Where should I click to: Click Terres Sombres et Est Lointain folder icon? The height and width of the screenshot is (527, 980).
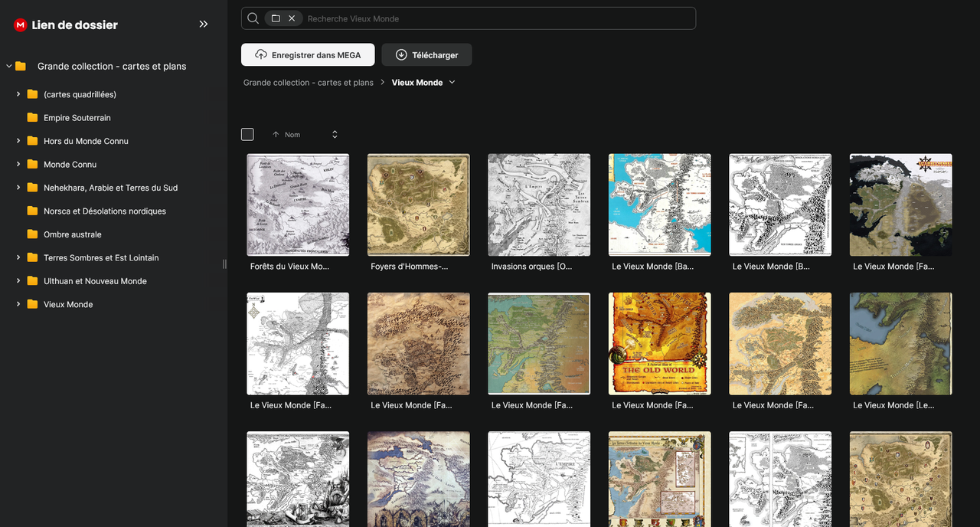tap(32, 257)
